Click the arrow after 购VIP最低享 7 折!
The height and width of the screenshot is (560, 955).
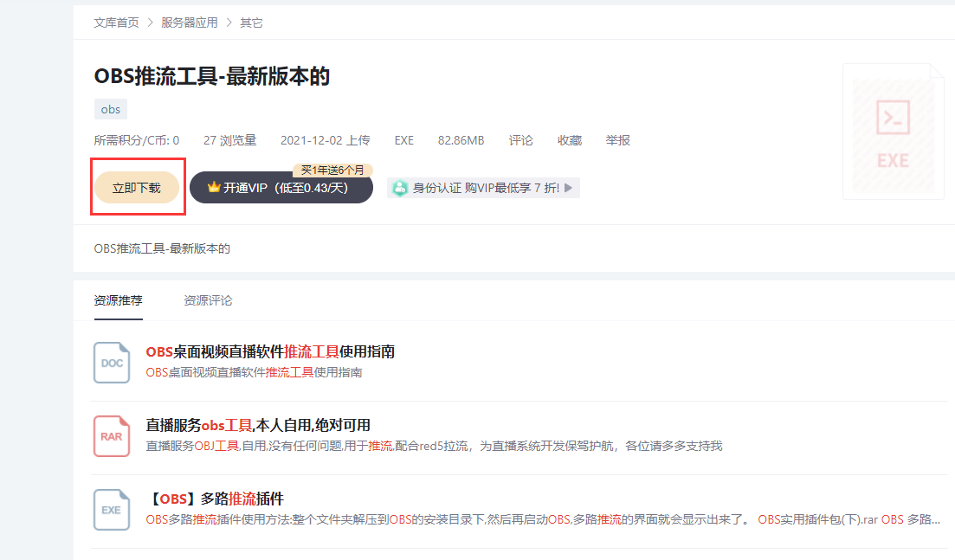point(568,188)
